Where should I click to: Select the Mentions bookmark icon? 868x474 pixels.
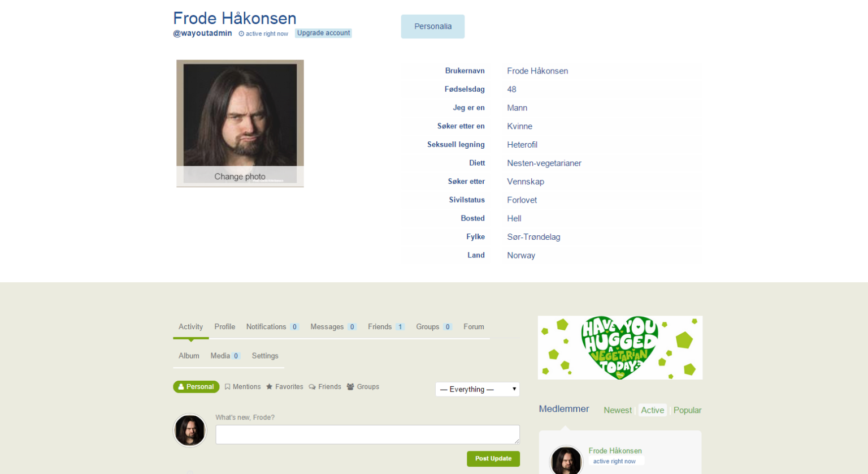pyautogui.click(x=227, y=387)
